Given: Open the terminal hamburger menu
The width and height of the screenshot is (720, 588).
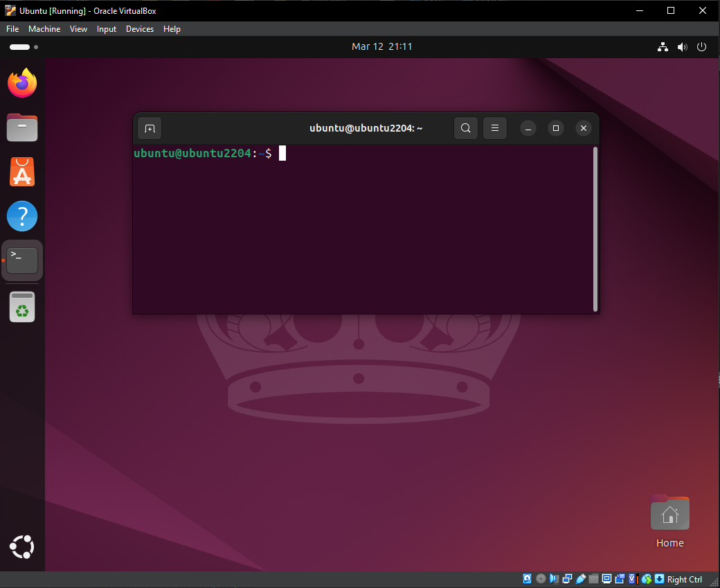Looking at the screenshot, I should [x=494, y=127].
